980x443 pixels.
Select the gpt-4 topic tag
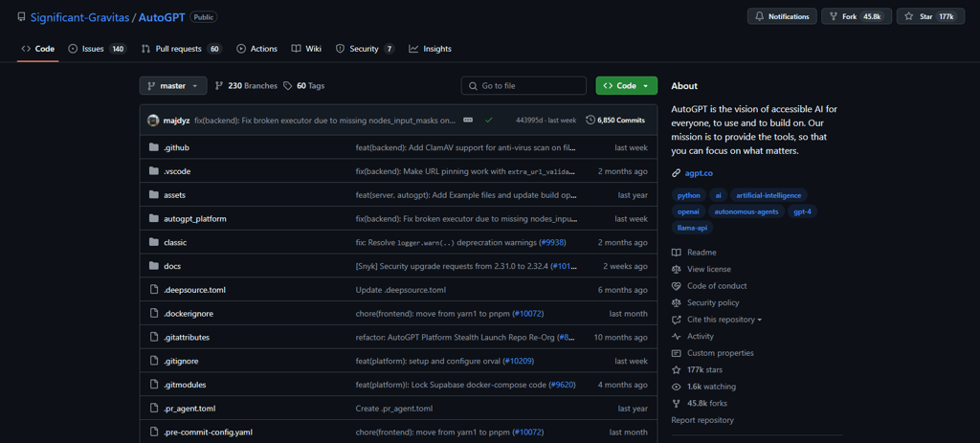(802, 211)
